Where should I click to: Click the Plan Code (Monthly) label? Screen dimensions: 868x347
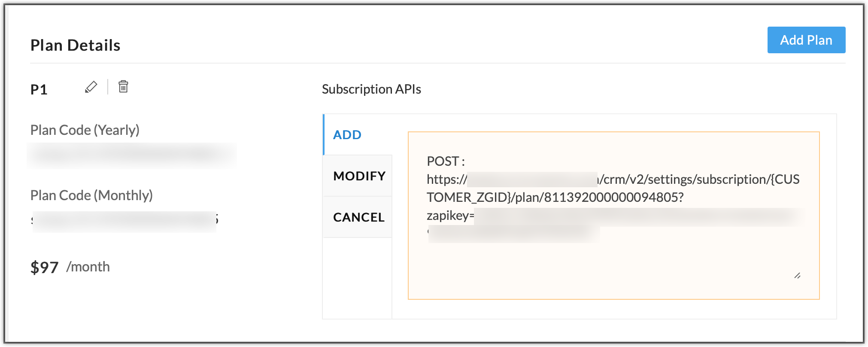point(91,195)
